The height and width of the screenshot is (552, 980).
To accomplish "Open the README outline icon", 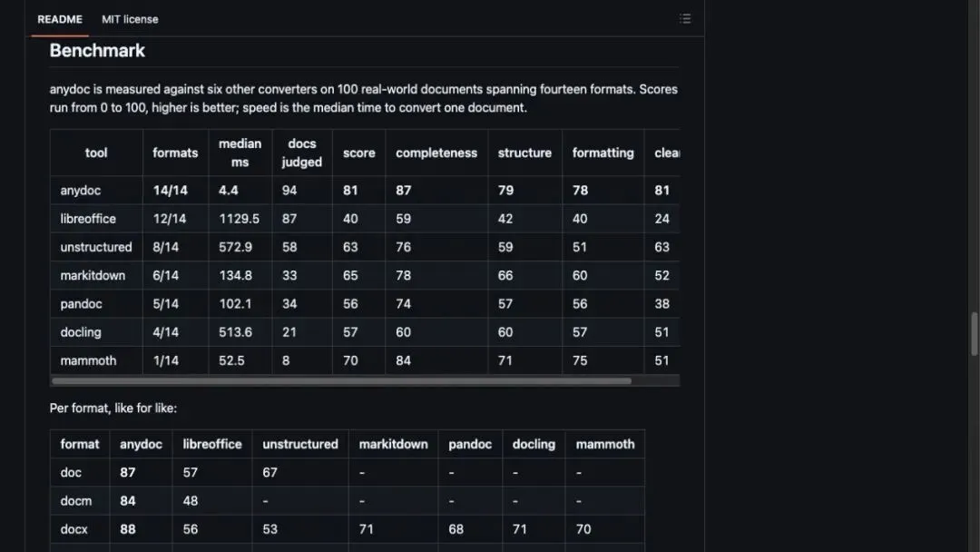I will click(685, 19).
